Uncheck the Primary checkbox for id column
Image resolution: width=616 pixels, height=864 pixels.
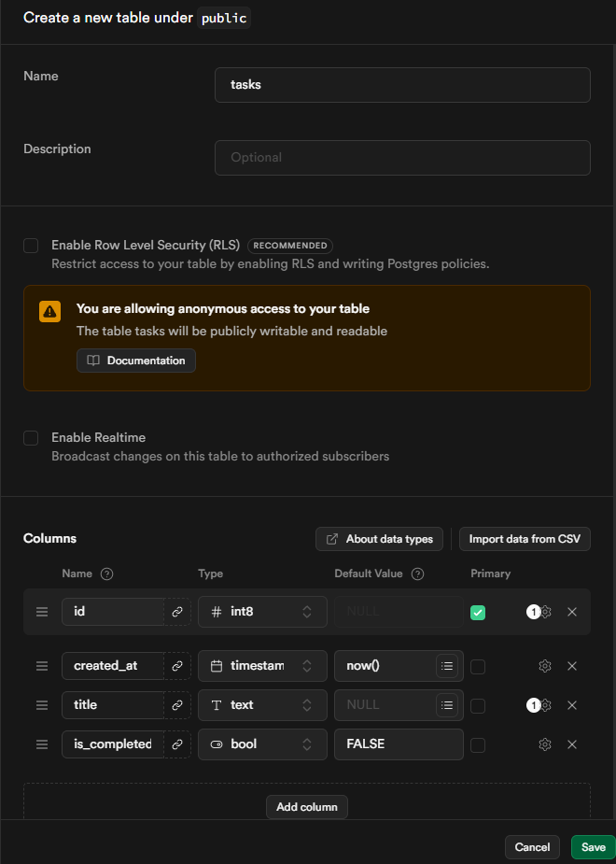[x=478, y=613]
